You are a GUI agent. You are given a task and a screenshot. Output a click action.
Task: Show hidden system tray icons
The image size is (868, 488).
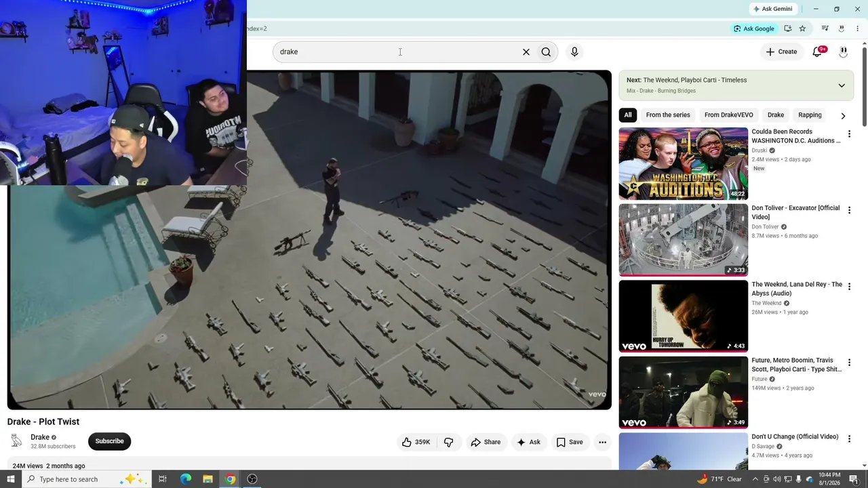click(x=755, y=479)
